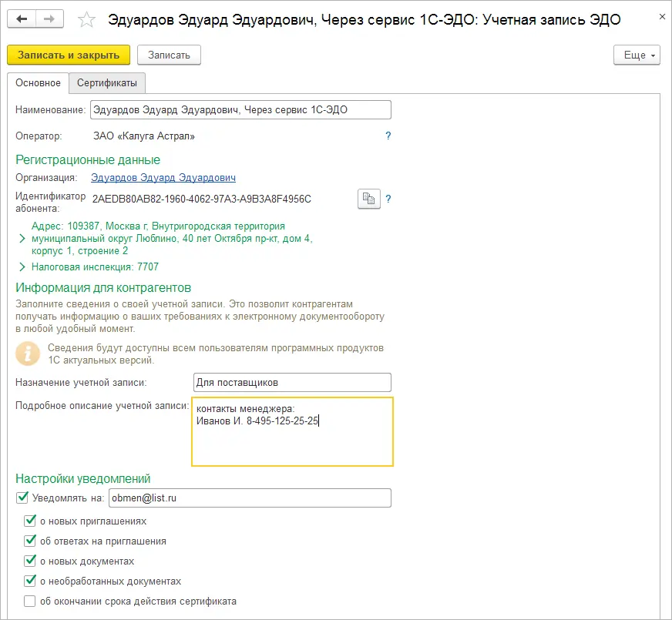Toggle the Уведомлять на checkbox
The height and width of the screenshot is (620, 672).
click(22, 498)
